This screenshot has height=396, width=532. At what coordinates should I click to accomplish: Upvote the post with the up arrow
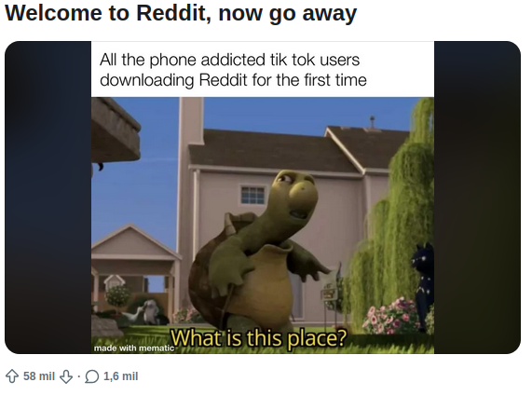pyautogui.click(x=12, y=376)
